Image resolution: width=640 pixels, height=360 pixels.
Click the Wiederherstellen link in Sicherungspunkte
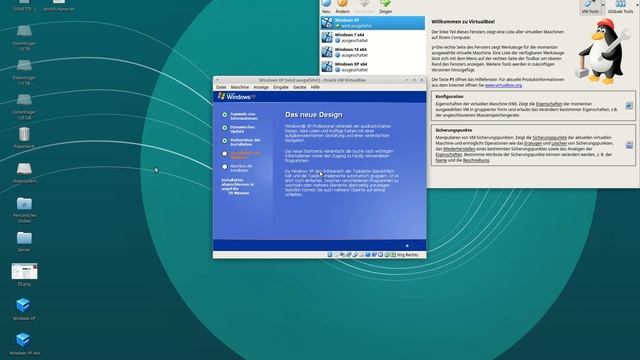[459, 149]
